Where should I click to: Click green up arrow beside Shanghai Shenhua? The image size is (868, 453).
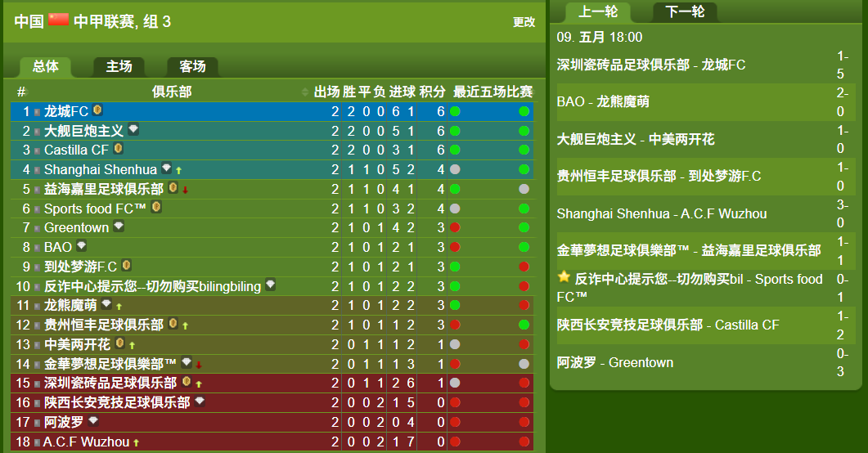[x=179, y=170]
